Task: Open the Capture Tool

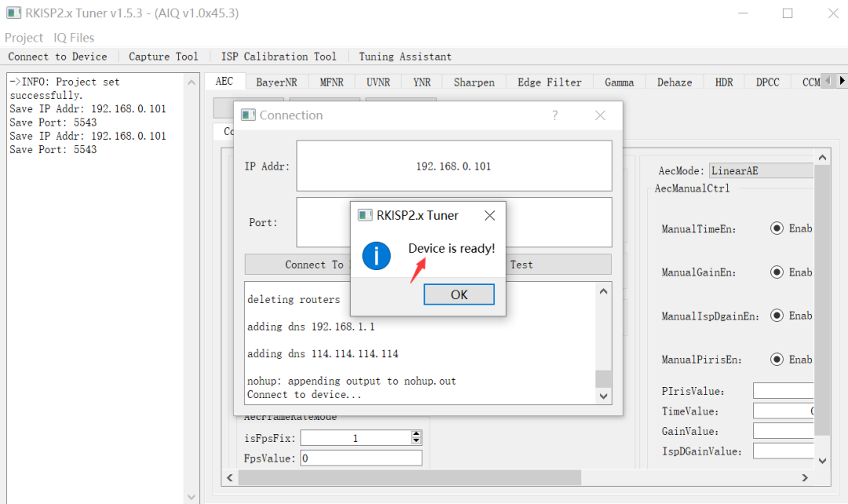Action: pyautogui.click(x=163, y=57)
